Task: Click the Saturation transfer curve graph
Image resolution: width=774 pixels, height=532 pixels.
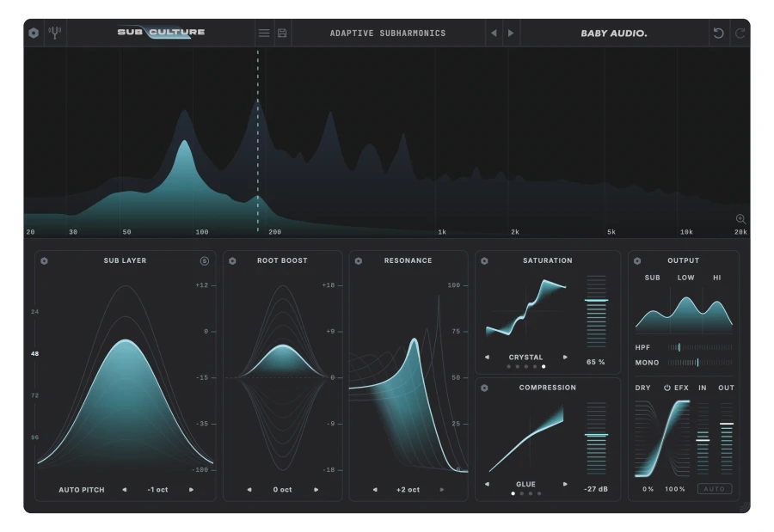Action: tap(525, 310)
